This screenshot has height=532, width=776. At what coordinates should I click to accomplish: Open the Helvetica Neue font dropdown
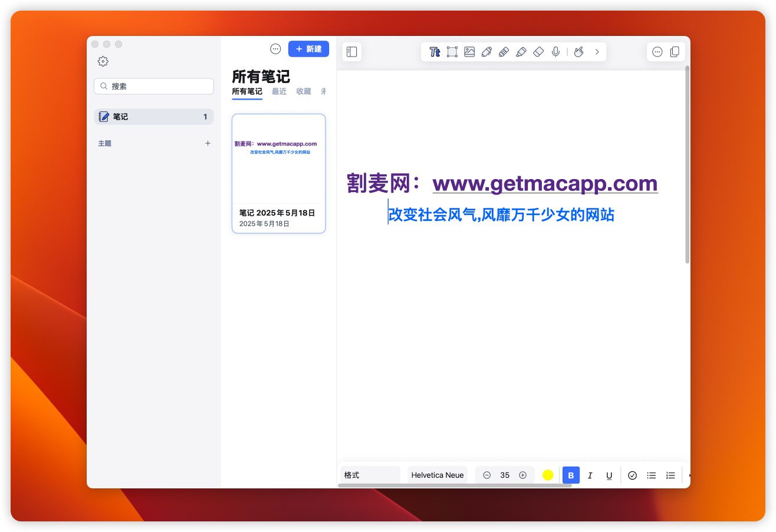pos(438,475)
